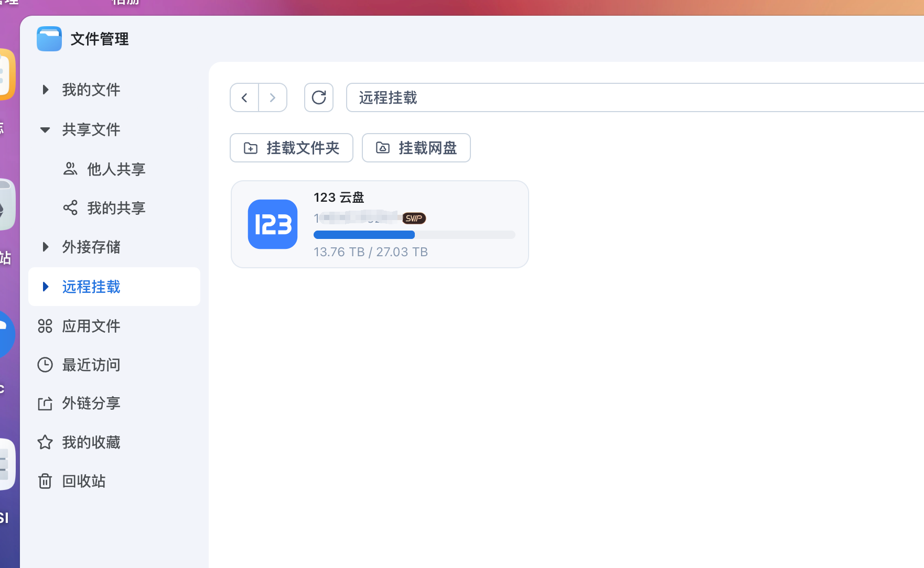Image resolution: width=924 pixels, height=568 pixels.
Task: Click the 123 云盘 drive name
Action: [339, 197]
